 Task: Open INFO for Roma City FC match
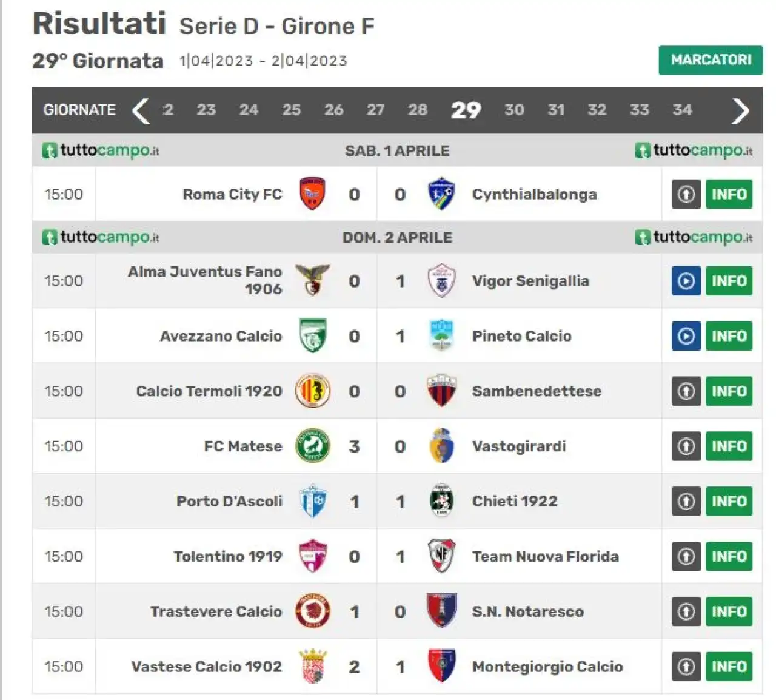(x=729, y=194)
